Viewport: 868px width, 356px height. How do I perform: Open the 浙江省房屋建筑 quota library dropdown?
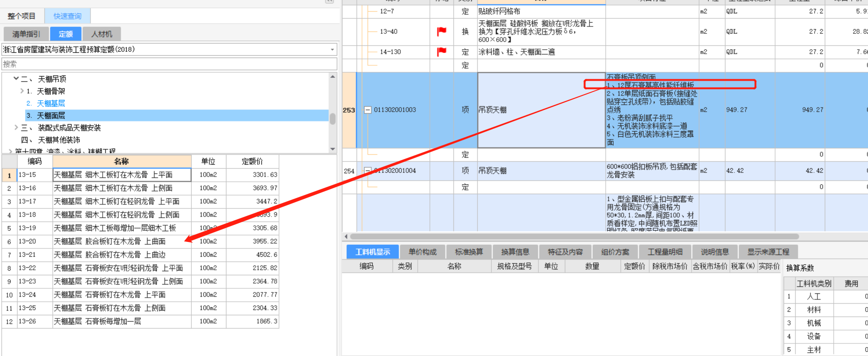pos(332,50)
